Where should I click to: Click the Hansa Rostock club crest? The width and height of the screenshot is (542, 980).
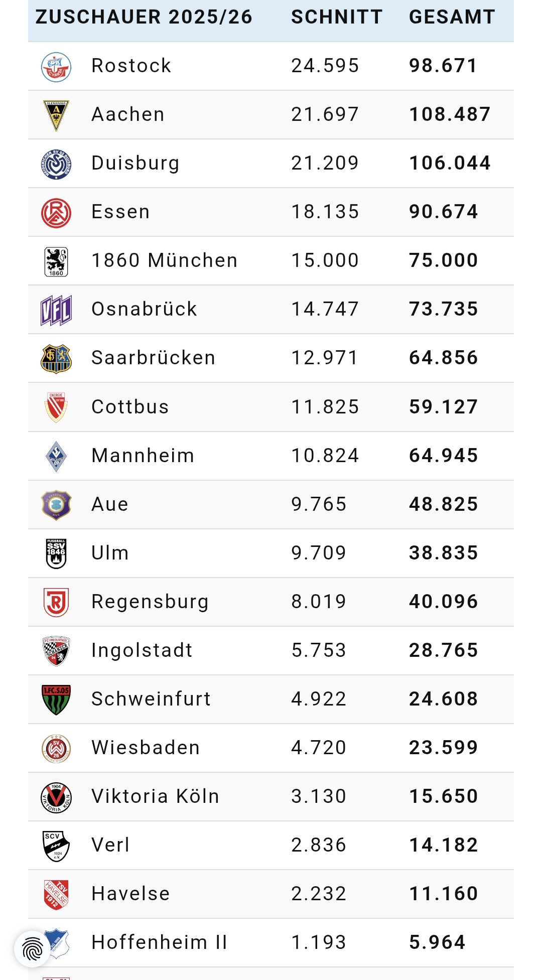coord(56,67)
